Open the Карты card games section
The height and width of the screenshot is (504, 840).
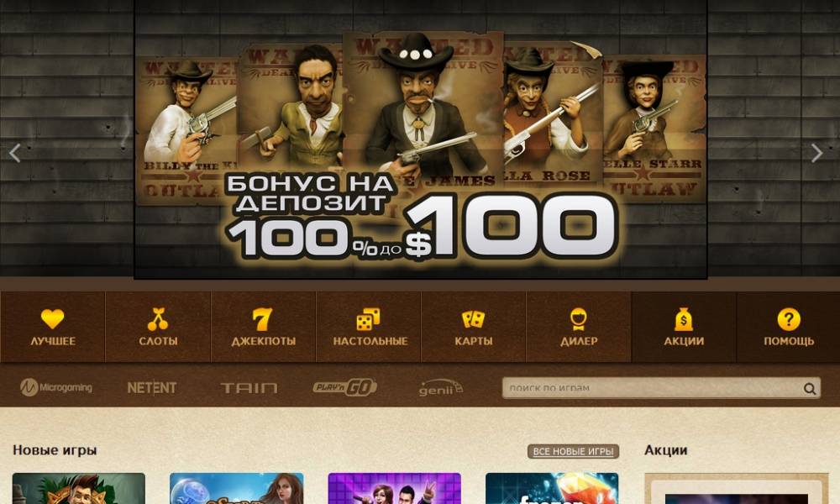click(x=474, y=327)
